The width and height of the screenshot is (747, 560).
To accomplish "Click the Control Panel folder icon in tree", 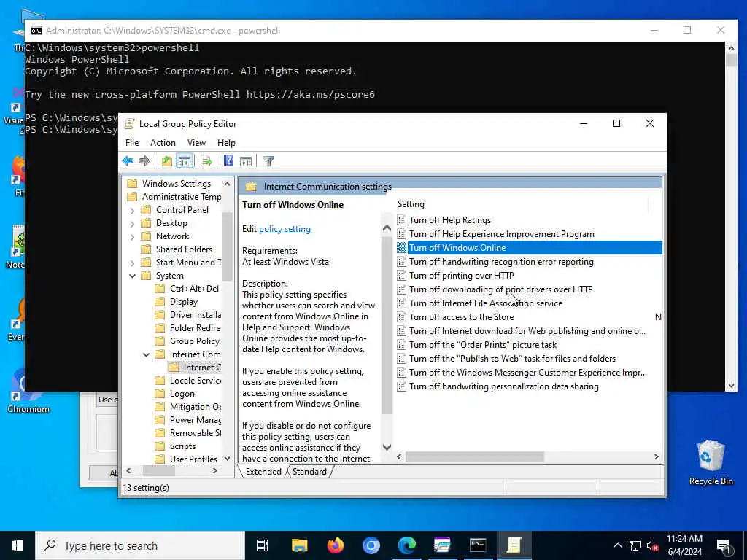I will (x=146, y=210).
